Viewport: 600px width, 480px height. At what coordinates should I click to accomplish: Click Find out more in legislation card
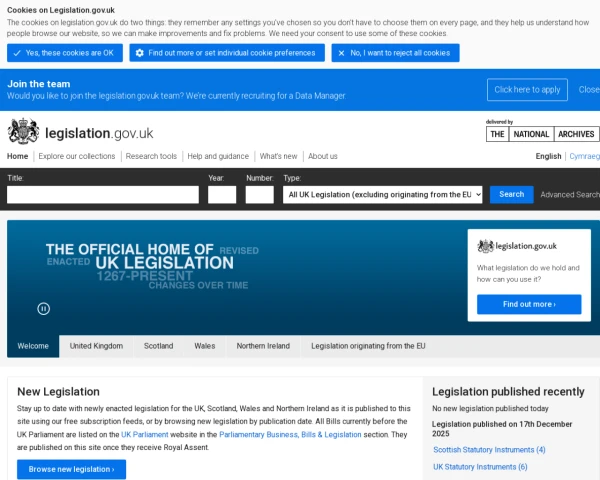529,304
